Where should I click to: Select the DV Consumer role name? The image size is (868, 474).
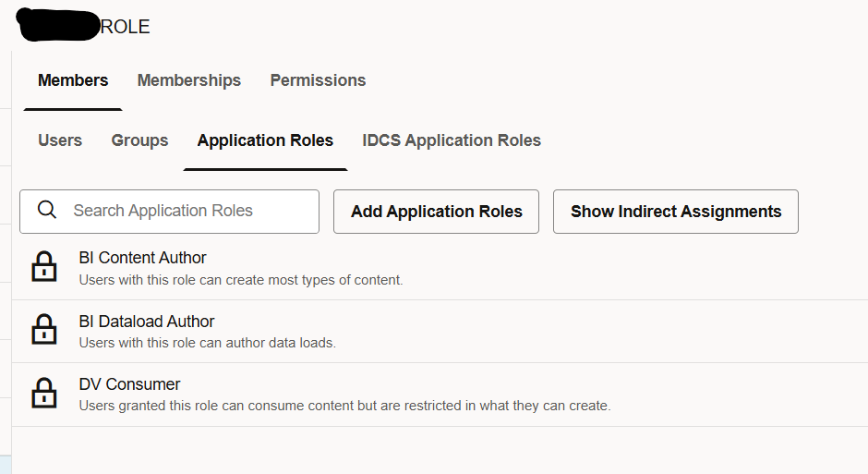click(129, 384)
